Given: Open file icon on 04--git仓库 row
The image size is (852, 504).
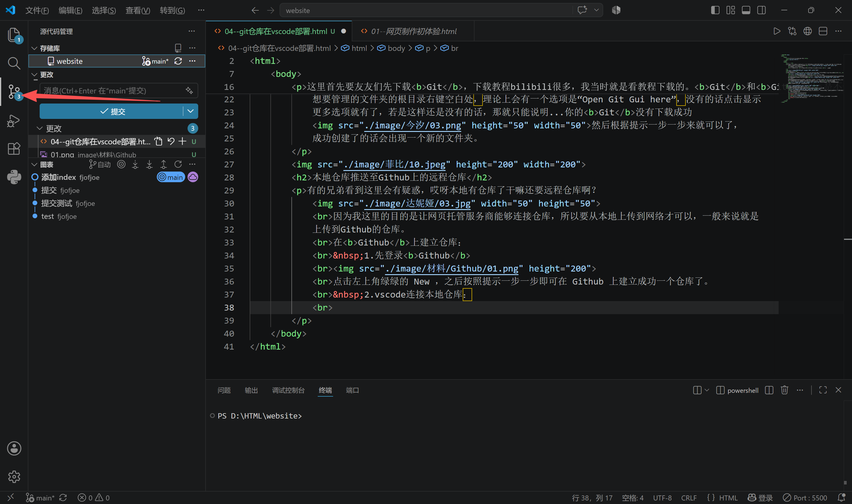Looking at the screenshot, I should 158,141.
